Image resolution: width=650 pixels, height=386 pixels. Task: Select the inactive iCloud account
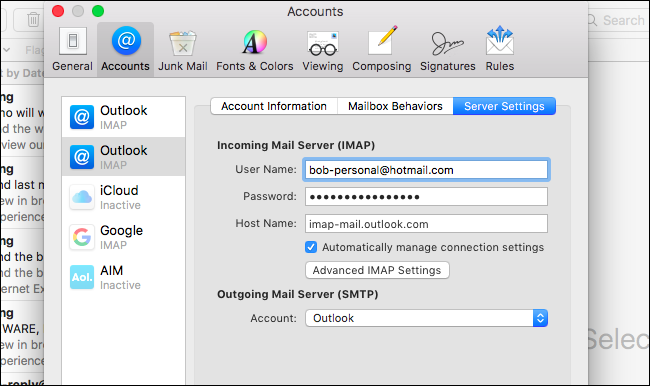pos(124,197)
